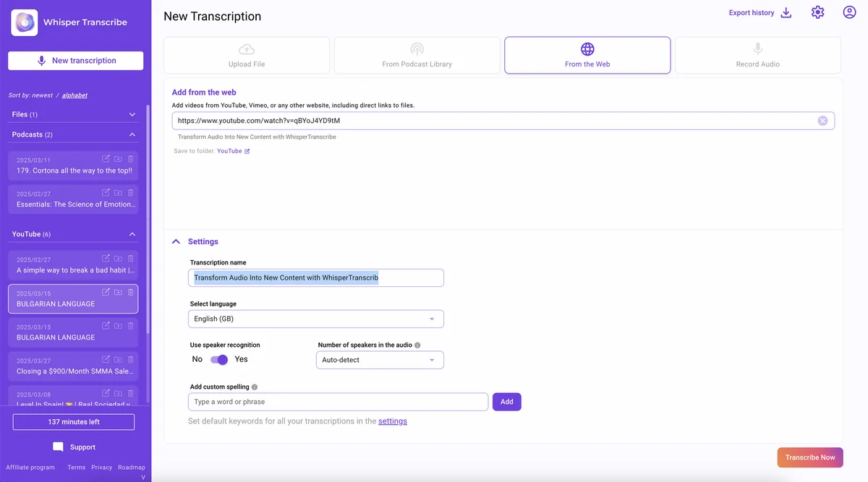Click the Transcribe Now button
Image resolution: width=868 pixels, height=482 pixels.
tap(810, 457)
